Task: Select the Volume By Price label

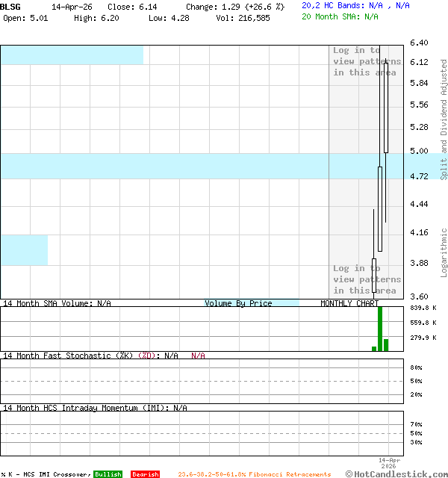Action: [x=238, y=303]
